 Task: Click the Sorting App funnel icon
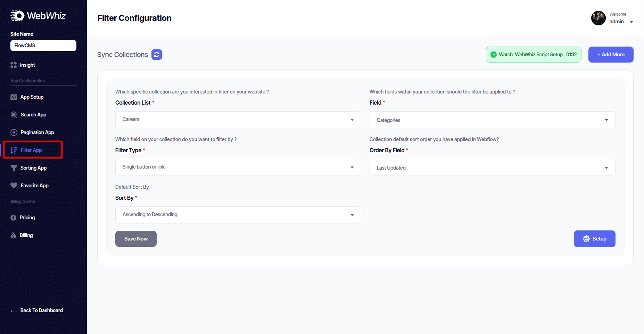pos(14,168)
